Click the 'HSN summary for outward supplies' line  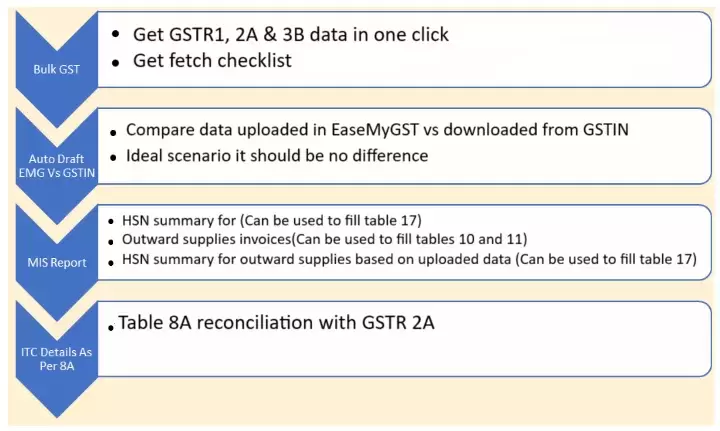pyautogui.click(x=393, y=259)
